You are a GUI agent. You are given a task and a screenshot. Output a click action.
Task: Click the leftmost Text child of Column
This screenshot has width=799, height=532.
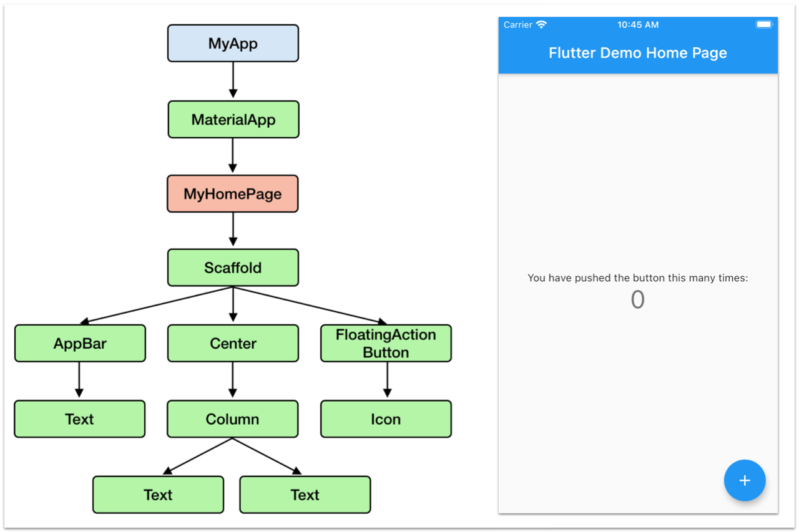pyautogui.click(x=158, y=495)
